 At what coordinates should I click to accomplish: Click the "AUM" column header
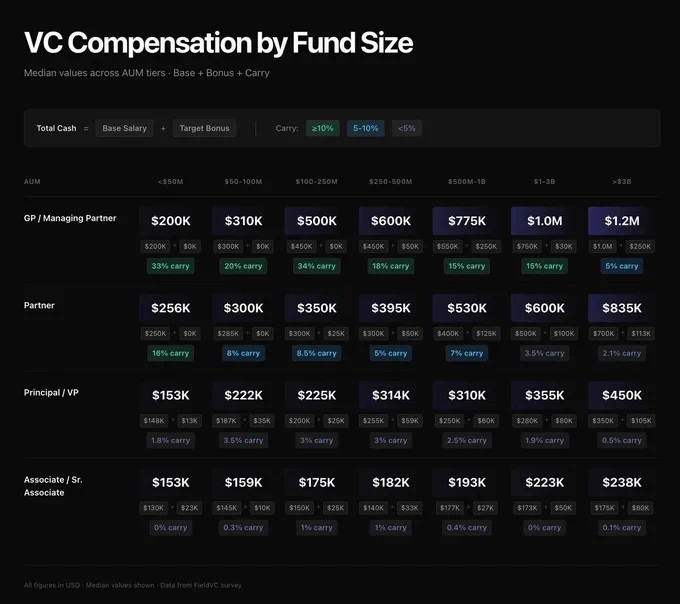(32, 182)
